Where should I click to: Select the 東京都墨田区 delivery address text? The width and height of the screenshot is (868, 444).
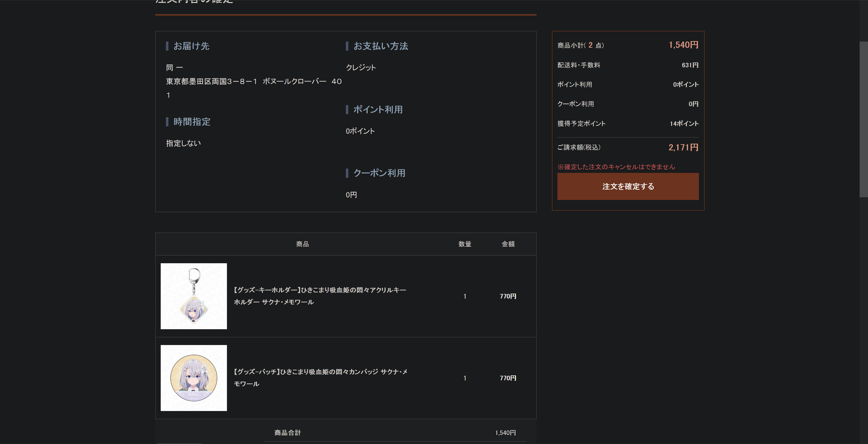coord(253,82)
